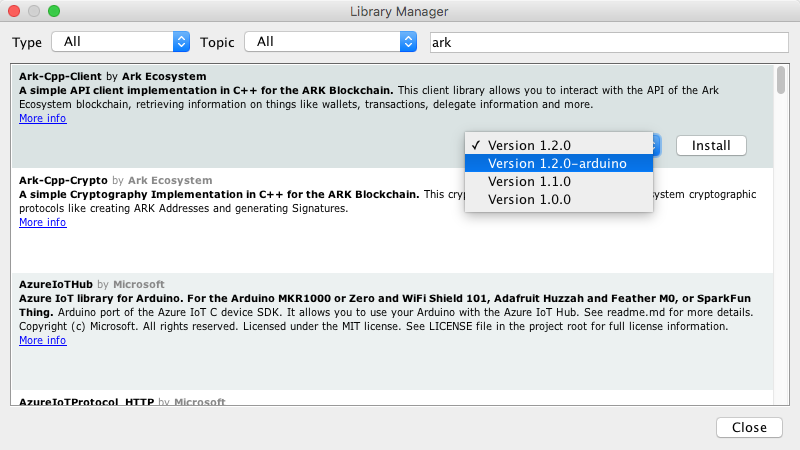Open More info link for Ark-Cpp-Client
800x450 pixels.
point(42,118)
